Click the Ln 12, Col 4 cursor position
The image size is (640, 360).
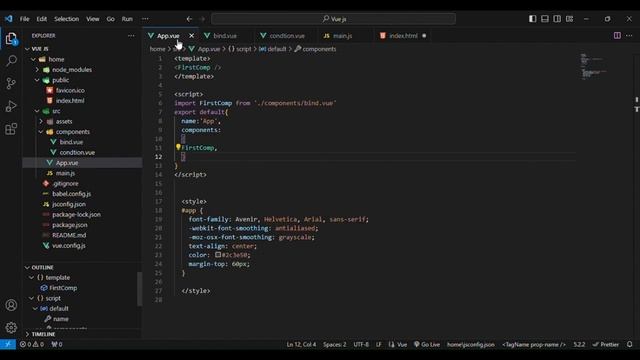301,344
